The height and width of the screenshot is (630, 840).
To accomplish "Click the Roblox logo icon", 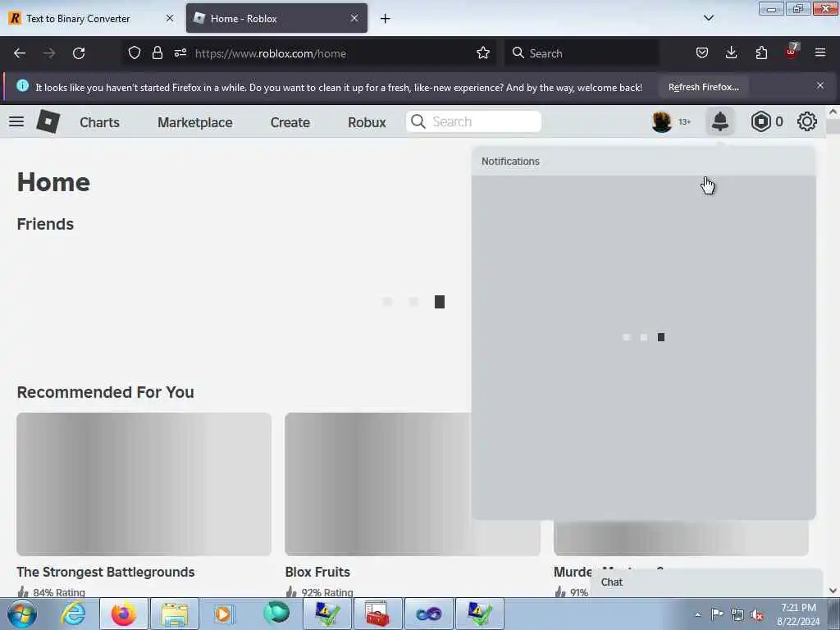I will pos(48,121).
